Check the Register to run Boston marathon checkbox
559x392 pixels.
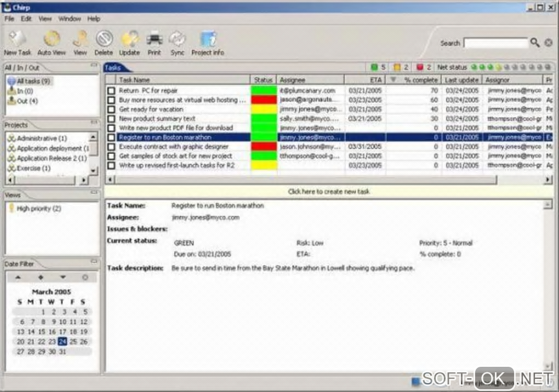click(x=111, y=137)
